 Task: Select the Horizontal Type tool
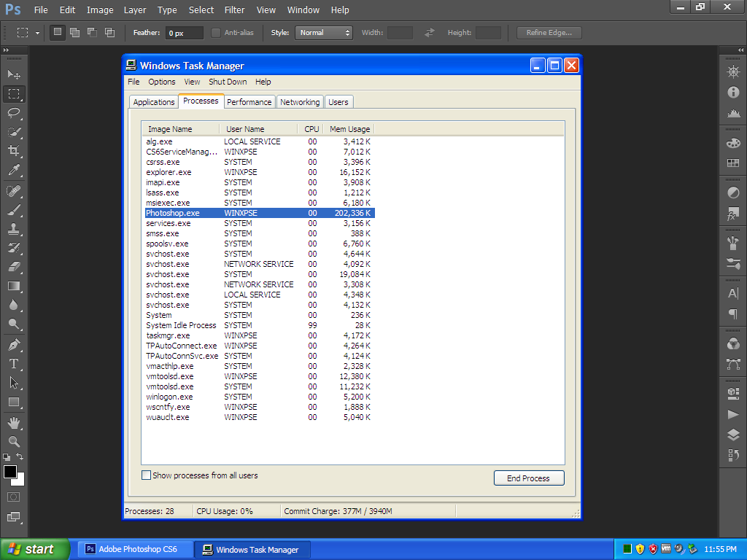pos(14,364)
